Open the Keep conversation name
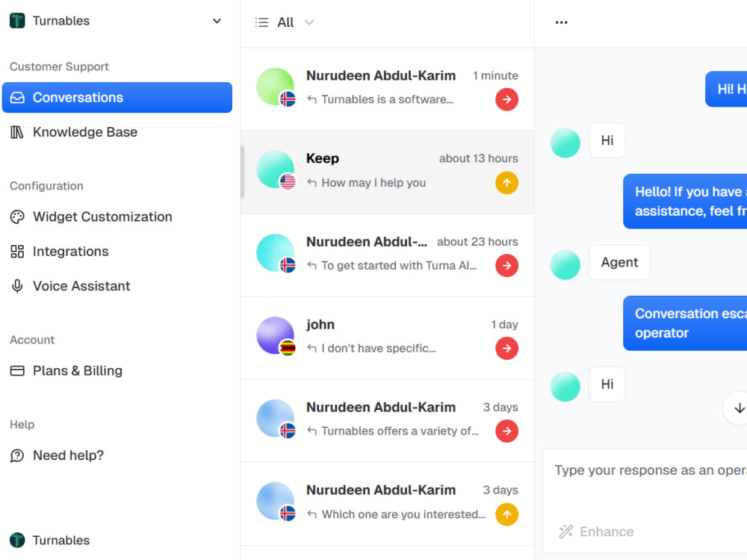The height and width of the screenshot is (560, 747). point(323,158)
